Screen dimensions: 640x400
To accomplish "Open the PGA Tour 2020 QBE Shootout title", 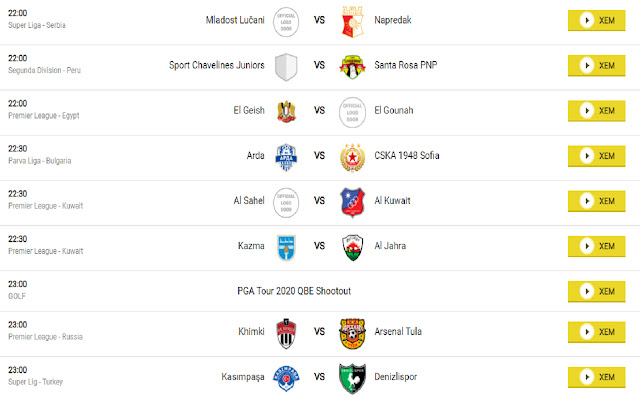I will click(x=294, y=291).
